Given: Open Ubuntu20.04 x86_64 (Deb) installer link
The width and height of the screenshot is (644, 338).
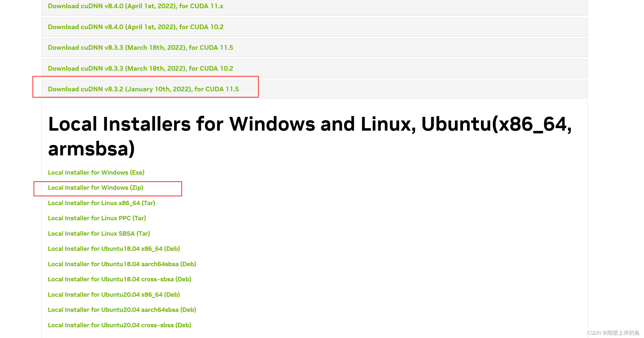Looking at the screenshot, I should coord(114,295).
